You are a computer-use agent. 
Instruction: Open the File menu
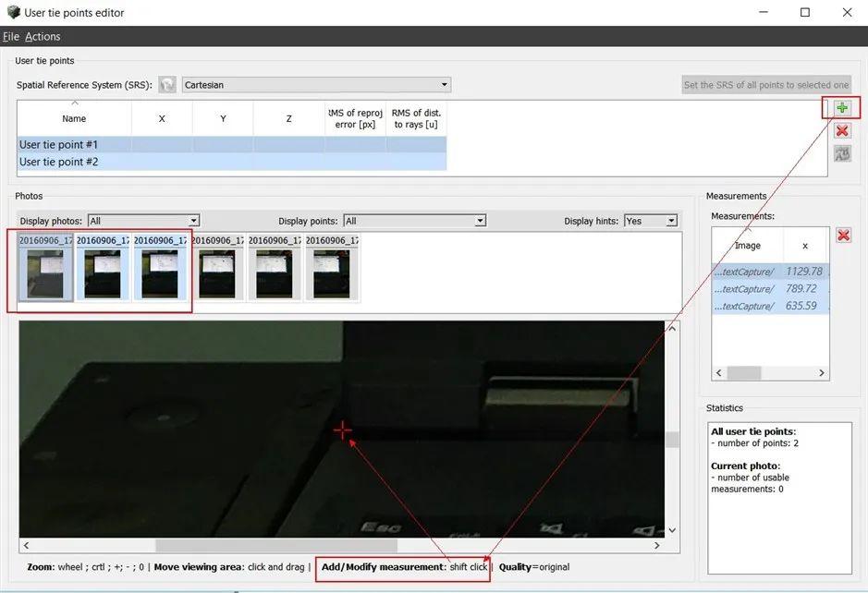pos(10,36)
